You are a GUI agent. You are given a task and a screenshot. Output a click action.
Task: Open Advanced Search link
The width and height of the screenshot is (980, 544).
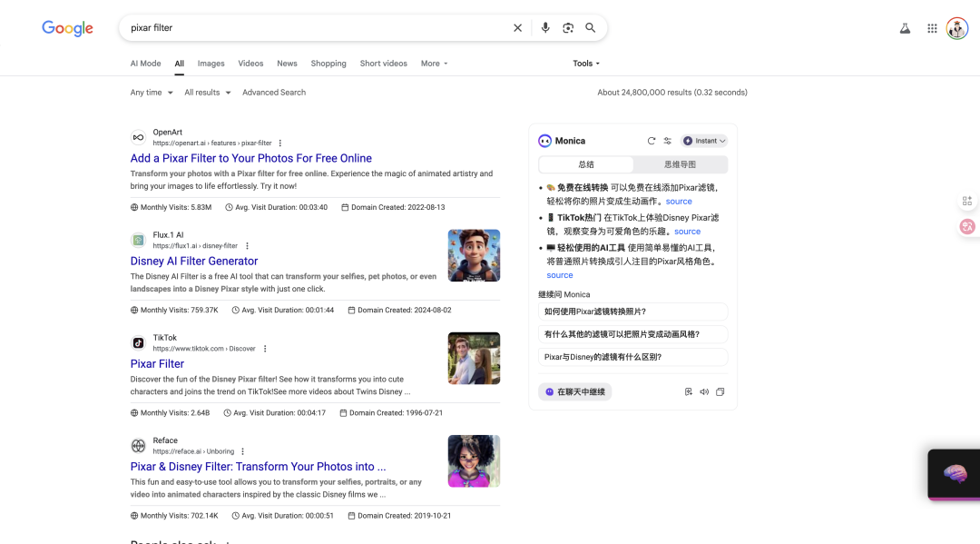[274, 93]
